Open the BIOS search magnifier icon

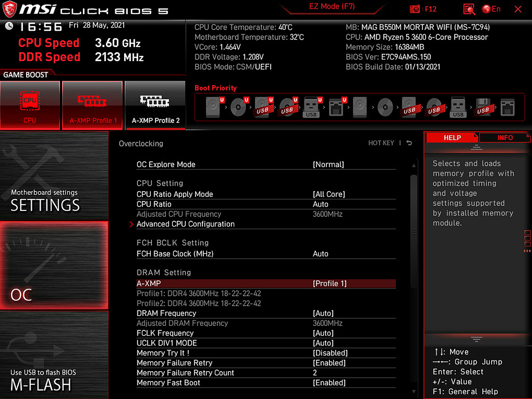click(469, 9)
